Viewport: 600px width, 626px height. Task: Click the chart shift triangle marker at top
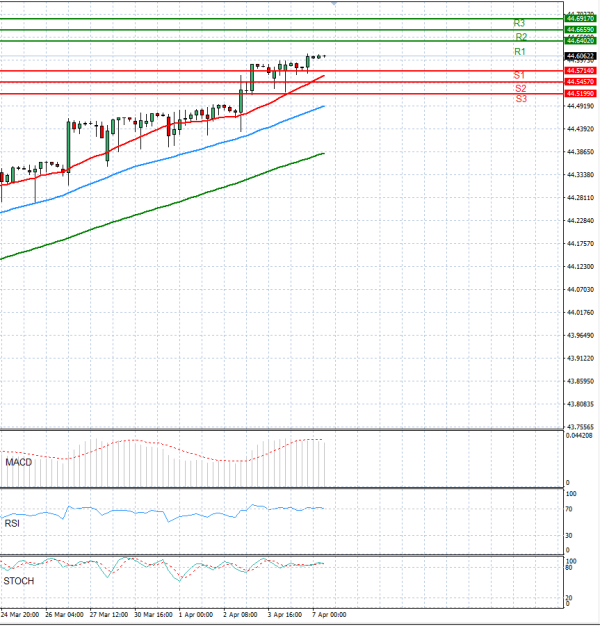tap(334, 4)
